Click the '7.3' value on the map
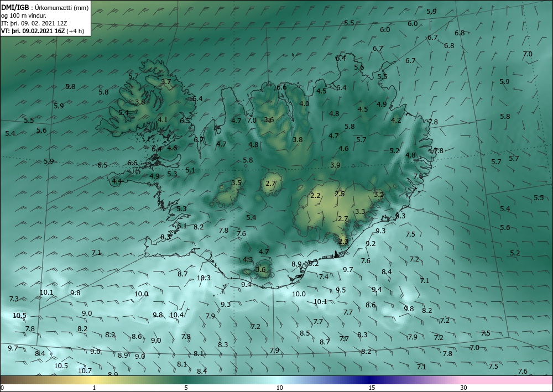This screenshot has width=553, height=392. (x=14, y=299)
